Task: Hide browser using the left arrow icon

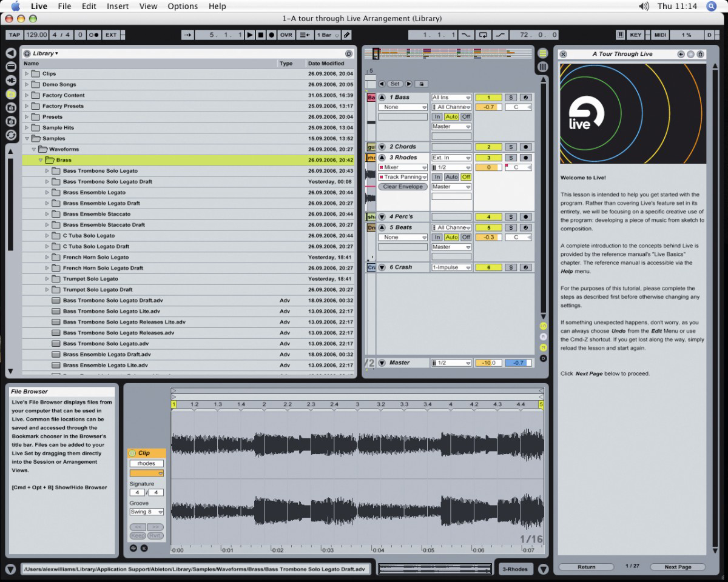Action: pos(11,53)
